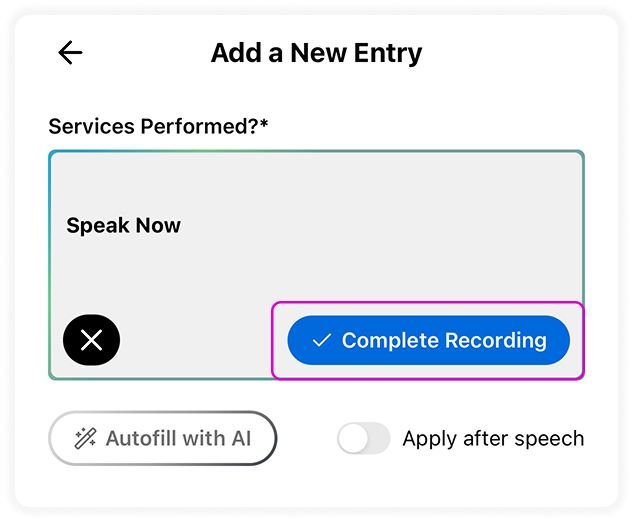The height and width of the screenshot is (522, 633).
Task: Click the Autofill with AI button
Action: click(163, 438)
